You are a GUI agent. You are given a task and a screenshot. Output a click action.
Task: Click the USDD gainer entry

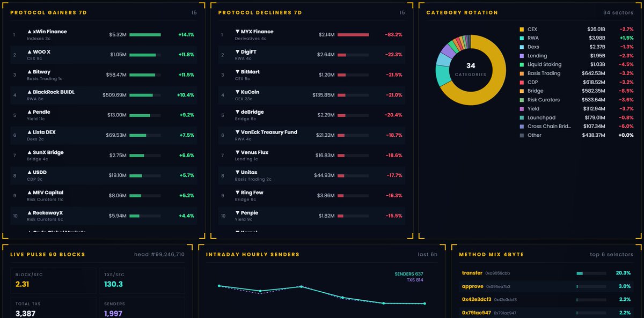(x=40, y=173)
